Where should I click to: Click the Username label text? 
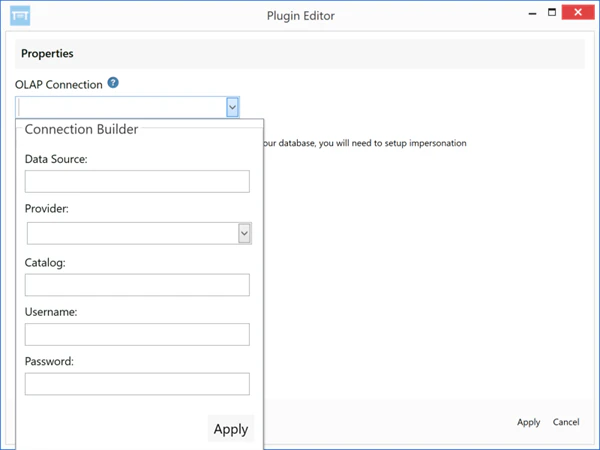[x=51, y=312]
